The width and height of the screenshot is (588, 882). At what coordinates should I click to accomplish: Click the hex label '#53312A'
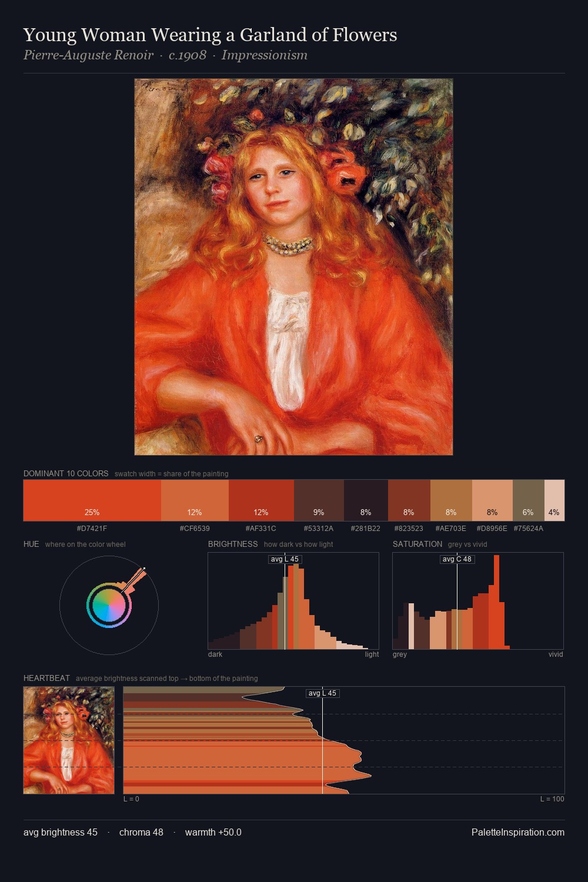click(x=319, y=529)
